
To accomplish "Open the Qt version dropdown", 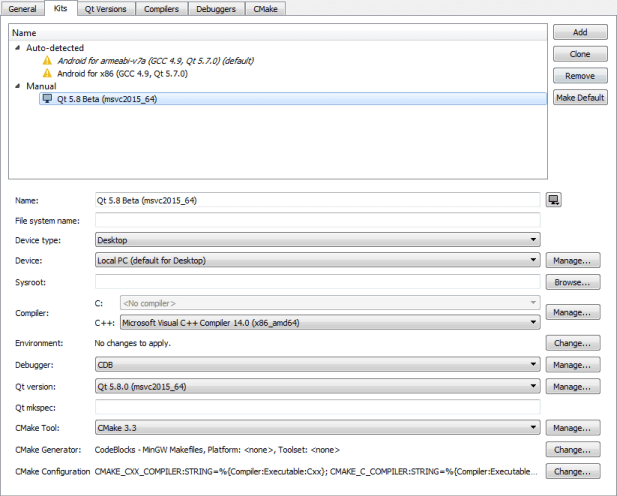I will coord(318,386).
